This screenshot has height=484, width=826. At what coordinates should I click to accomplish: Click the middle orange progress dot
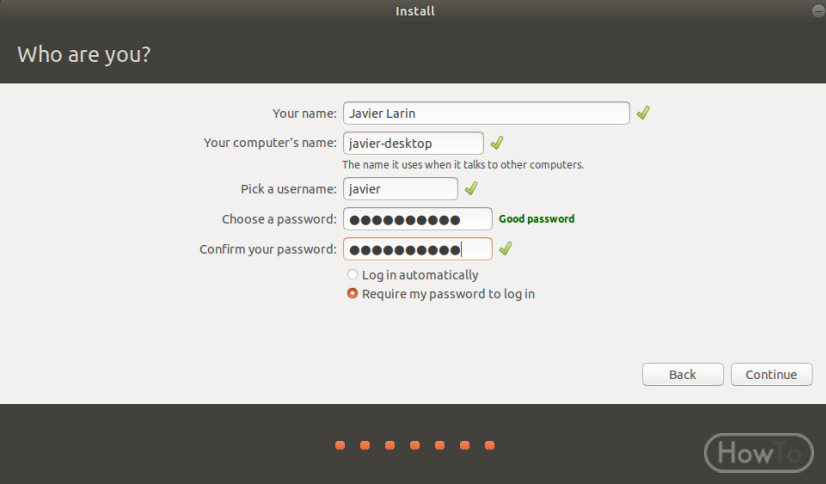415,445
